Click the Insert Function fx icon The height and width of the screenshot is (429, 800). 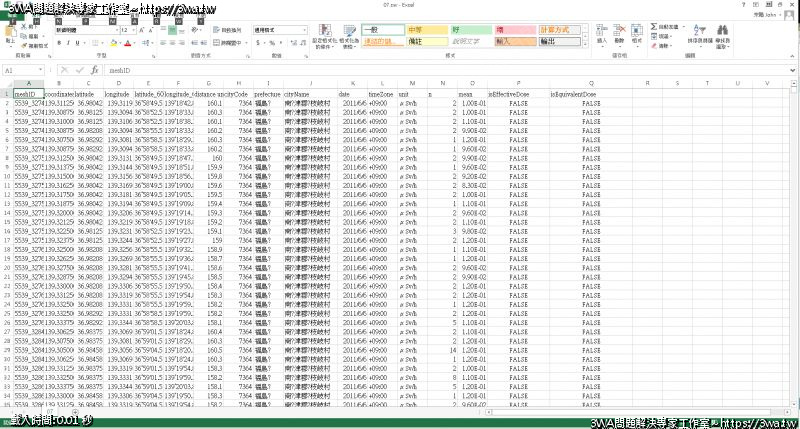(x=94, y=70)
